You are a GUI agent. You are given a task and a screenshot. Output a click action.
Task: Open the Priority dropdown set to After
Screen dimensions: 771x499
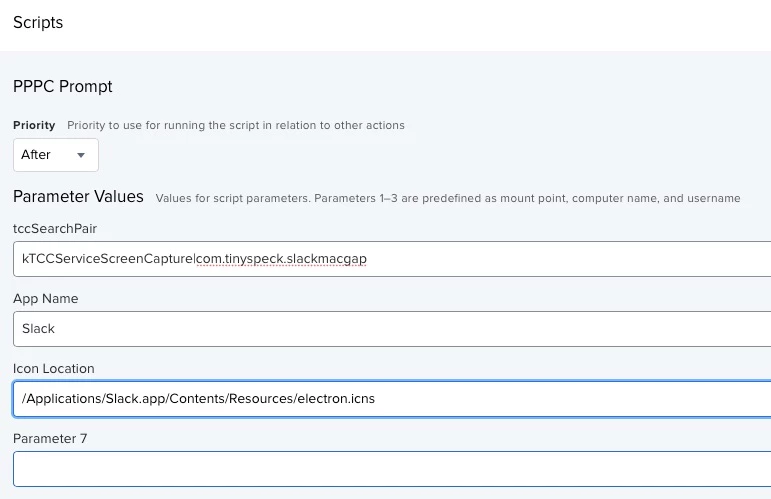56,155
